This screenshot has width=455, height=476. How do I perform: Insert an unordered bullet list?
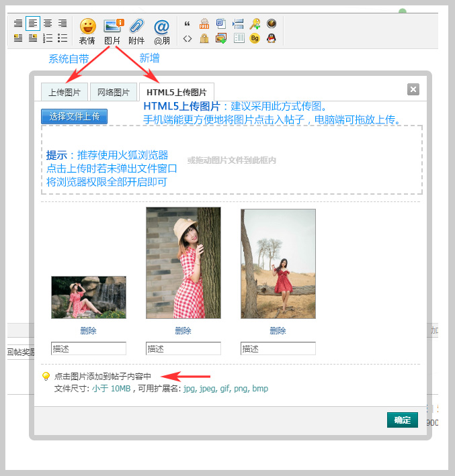pos(63,38)
